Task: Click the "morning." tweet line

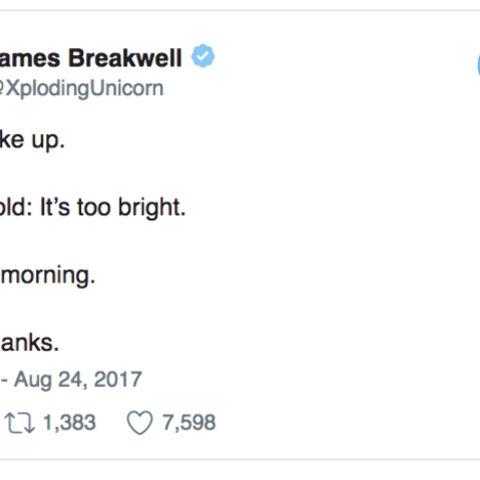Action: pos(48,275)
